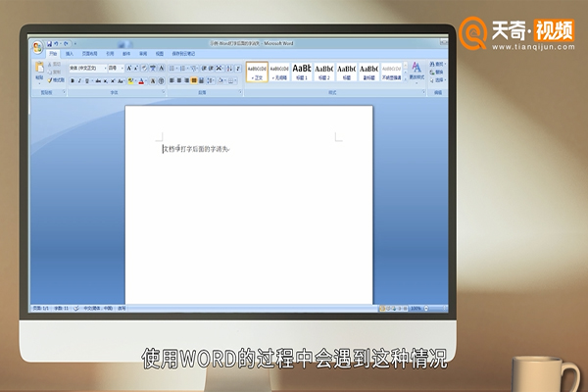This screenshot has width=588, height=392.
Task: Insert enclosed character circle icon
Action: pyautogui.click(x=162, y=81)
